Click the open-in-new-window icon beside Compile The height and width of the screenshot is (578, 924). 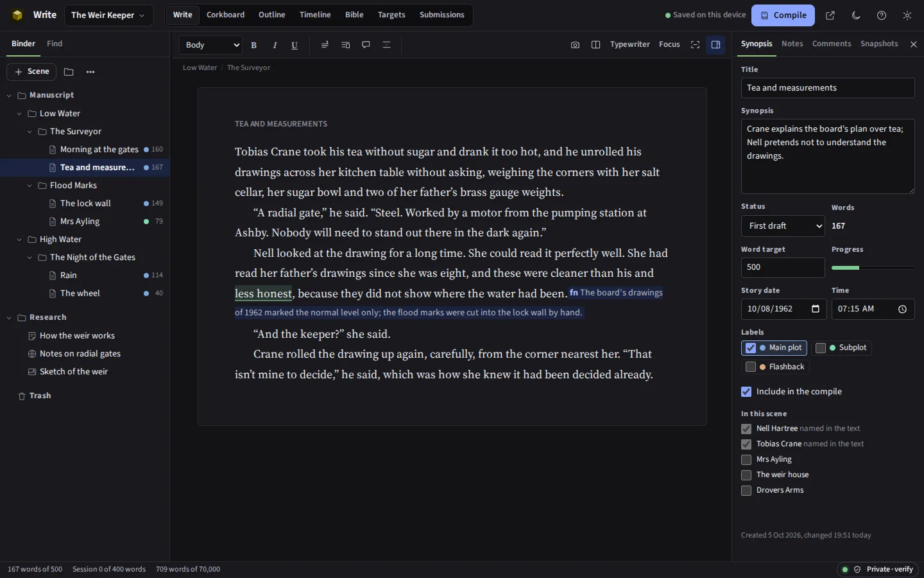[x=830, y=15]
